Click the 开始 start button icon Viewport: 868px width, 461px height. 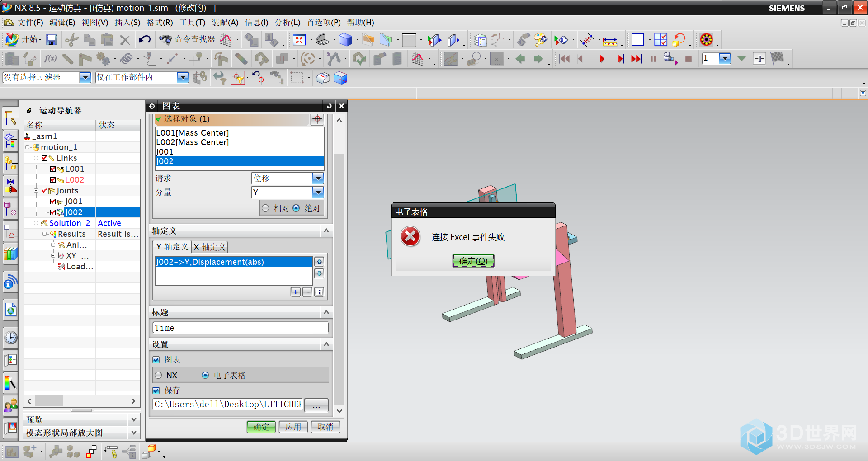(x=23, y=40)
